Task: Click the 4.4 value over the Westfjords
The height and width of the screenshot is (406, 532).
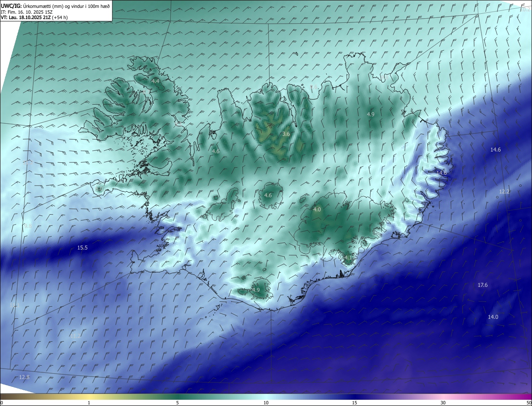Action: (x=156, y=81)
